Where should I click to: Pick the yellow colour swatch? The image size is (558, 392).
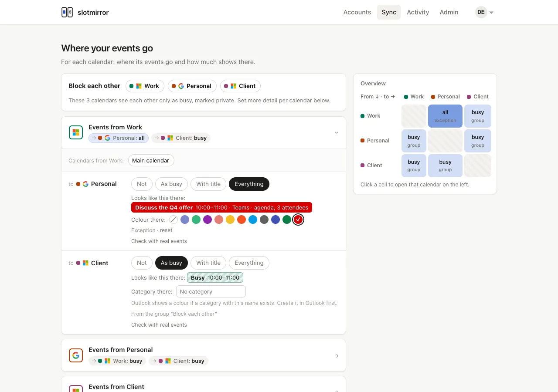[x=230, y=220]
